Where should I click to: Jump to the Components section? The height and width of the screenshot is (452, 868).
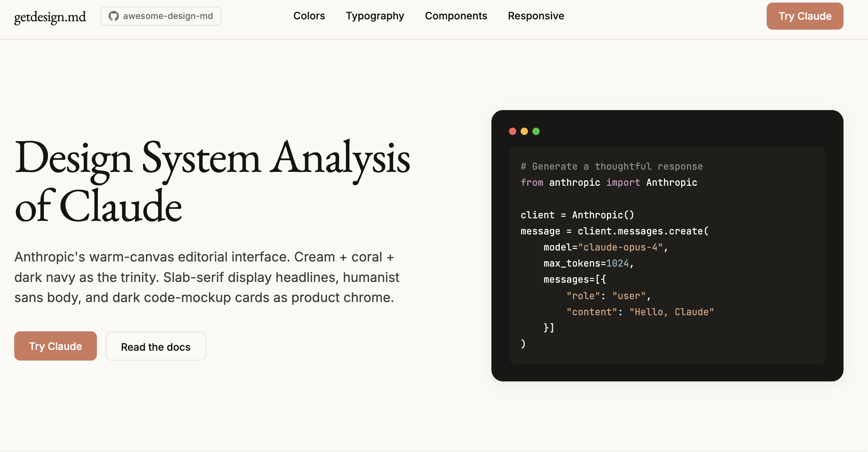click(456, 16)
